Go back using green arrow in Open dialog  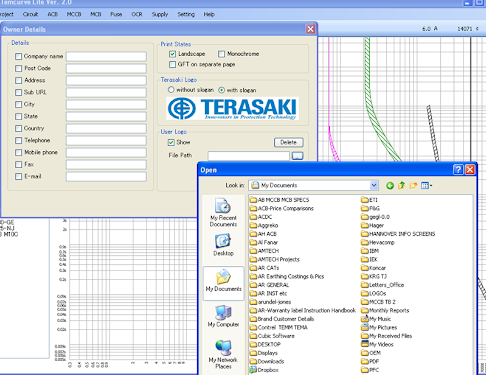(x=390, y=186)
